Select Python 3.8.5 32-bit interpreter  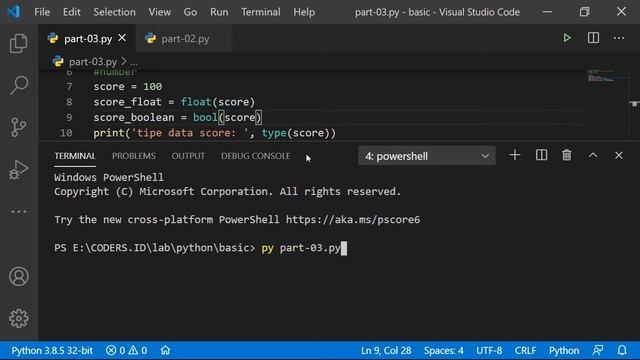tap(52, 351)
